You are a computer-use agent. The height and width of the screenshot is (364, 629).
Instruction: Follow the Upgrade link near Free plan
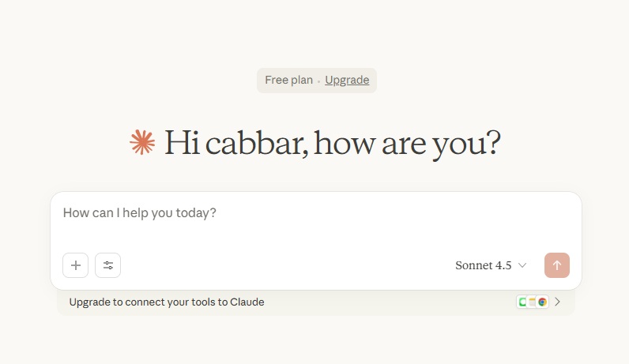tap(347, 80)
